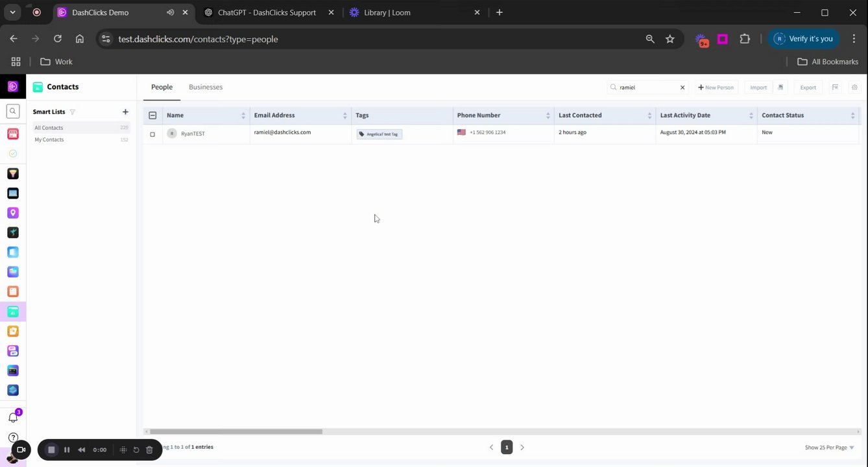868x467 pixels.
Task: Toggle the select-all checkbox in table header
Action: (152, 115)
